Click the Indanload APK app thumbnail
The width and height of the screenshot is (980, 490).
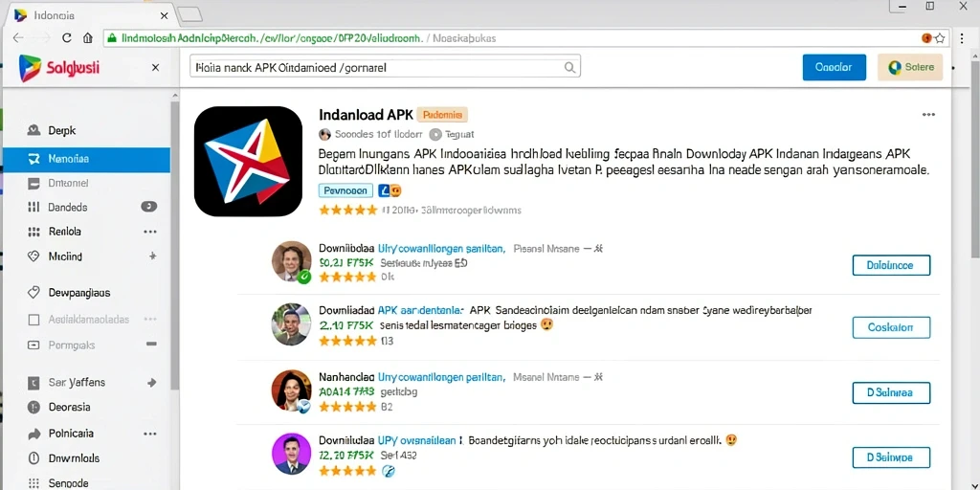click(248, 161)
